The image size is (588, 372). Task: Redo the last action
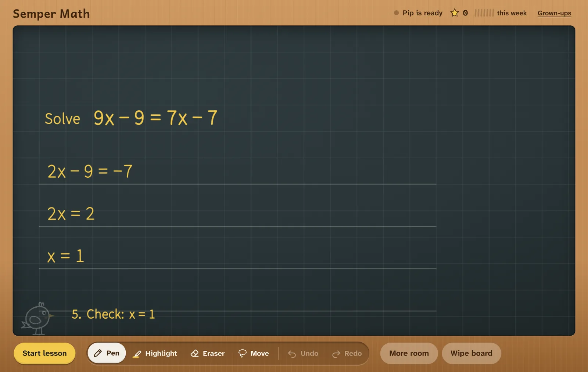click(347, 353)
